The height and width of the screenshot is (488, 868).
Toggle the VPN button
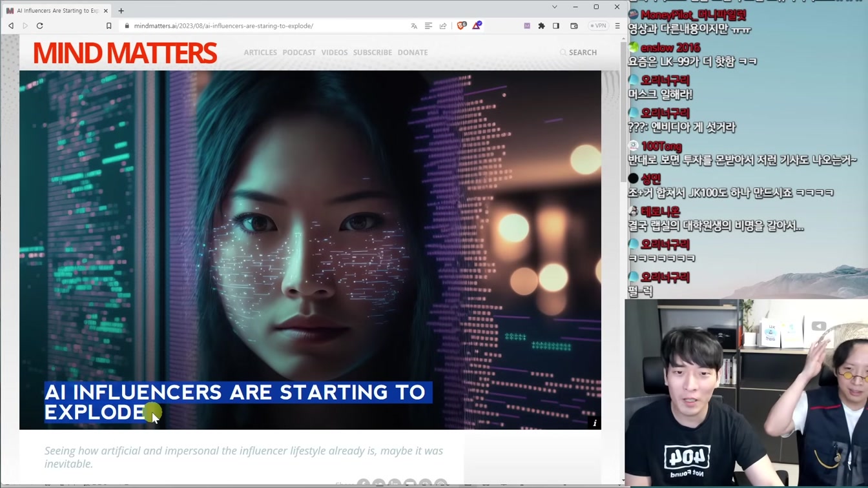(597, 26)
